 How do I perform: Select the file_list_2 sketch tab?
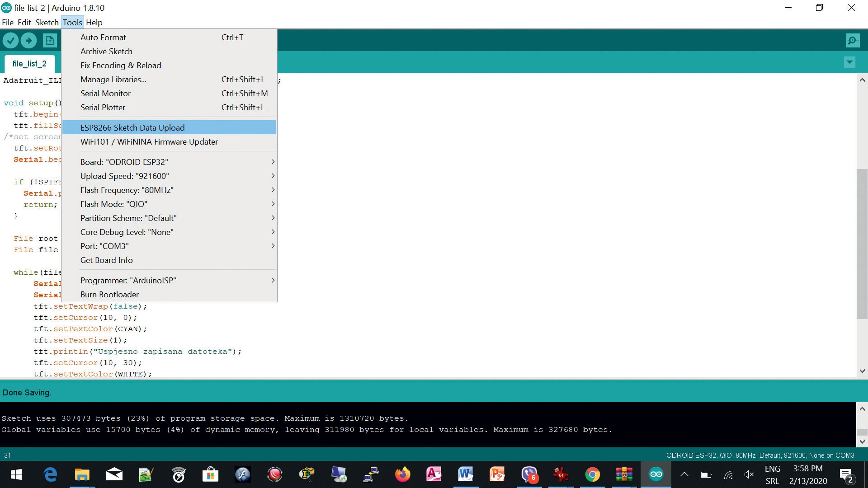(x=29, y=64)
